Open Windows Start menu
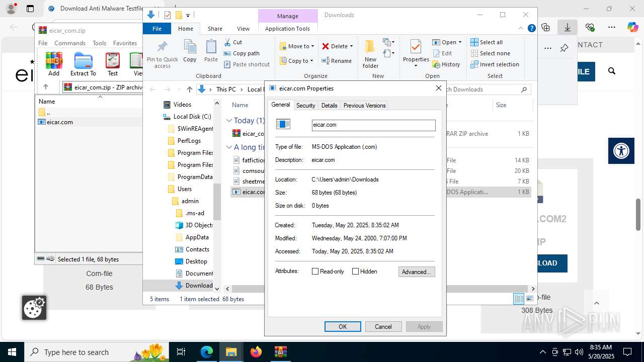Viewport: 644px width, 362px height. pos(12,352)
